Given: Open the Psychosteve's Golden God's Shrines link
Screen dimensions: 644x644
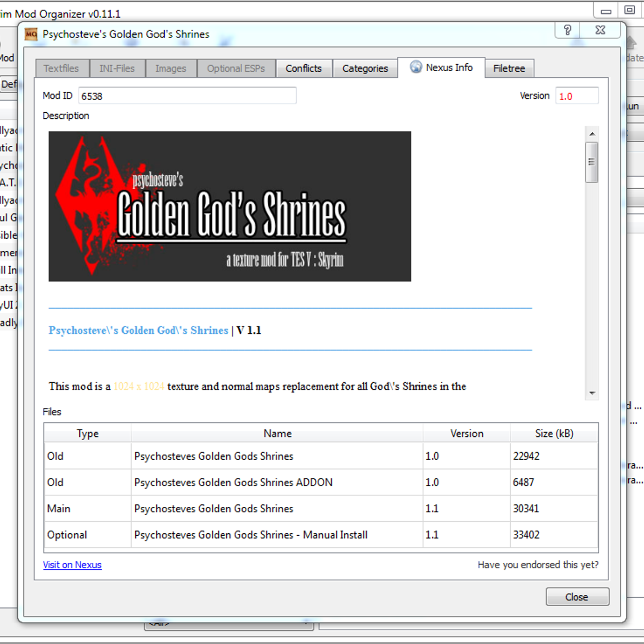Looking at the screenshot, I should [138, 330].
